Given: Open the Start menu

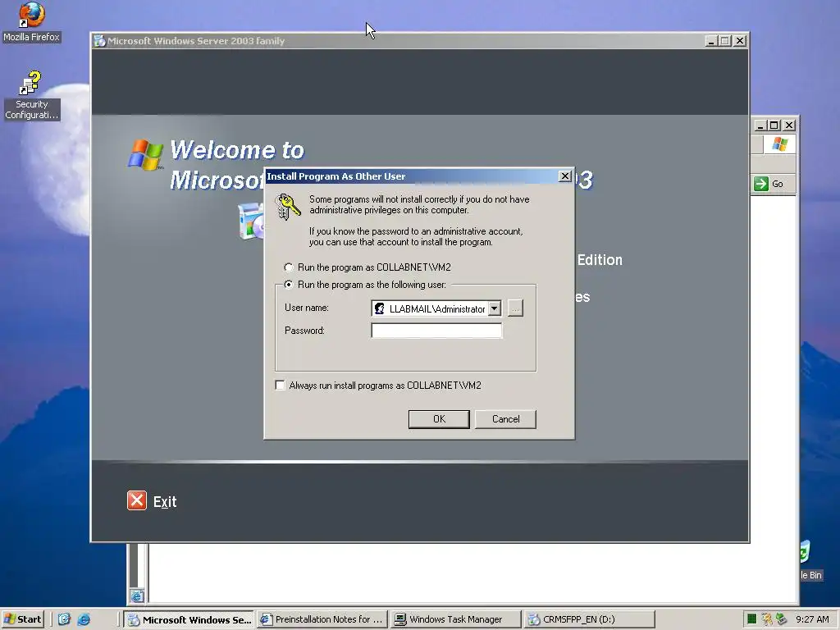Looking at the screenshot, I should tap(22, 619).
